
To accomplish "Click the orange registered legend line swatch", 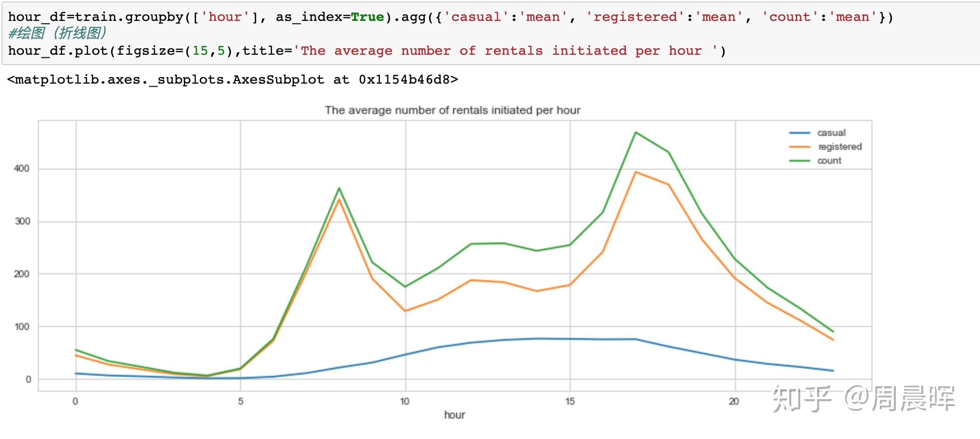I will point(800,147).
